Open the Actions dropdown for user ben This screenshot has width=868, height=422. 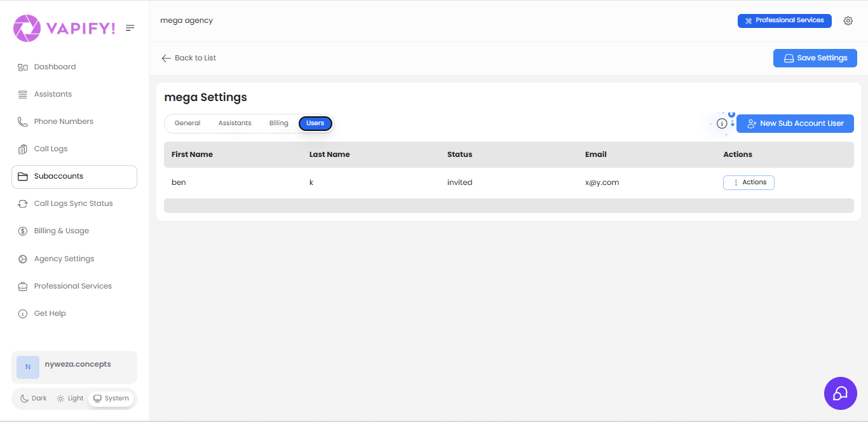tap(749, 182)
